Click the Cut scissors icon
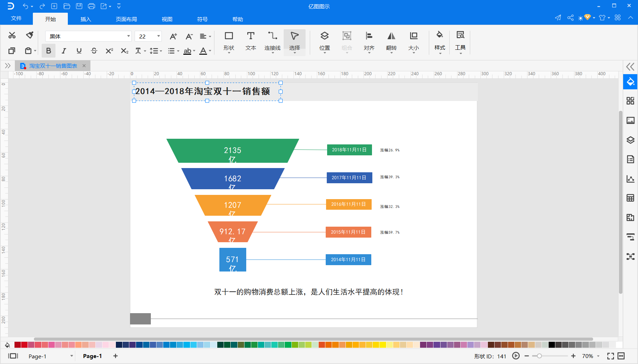 [12, 35]
